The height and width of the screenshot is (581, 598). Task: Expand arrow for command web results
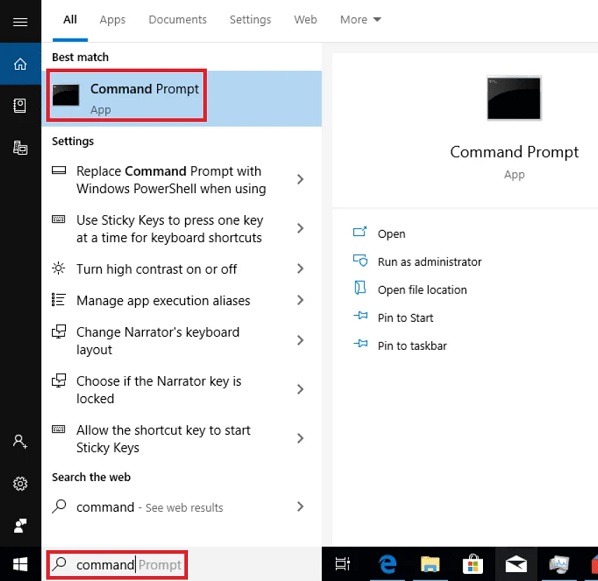click(x=301, y=507)
